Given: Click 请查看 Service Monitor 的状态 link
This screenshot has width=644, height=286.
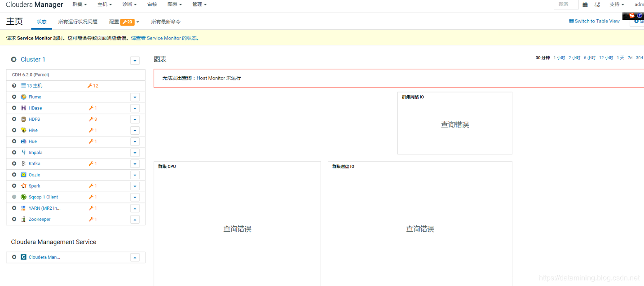Looking at the screenshot, I should (x=165, y=38).
